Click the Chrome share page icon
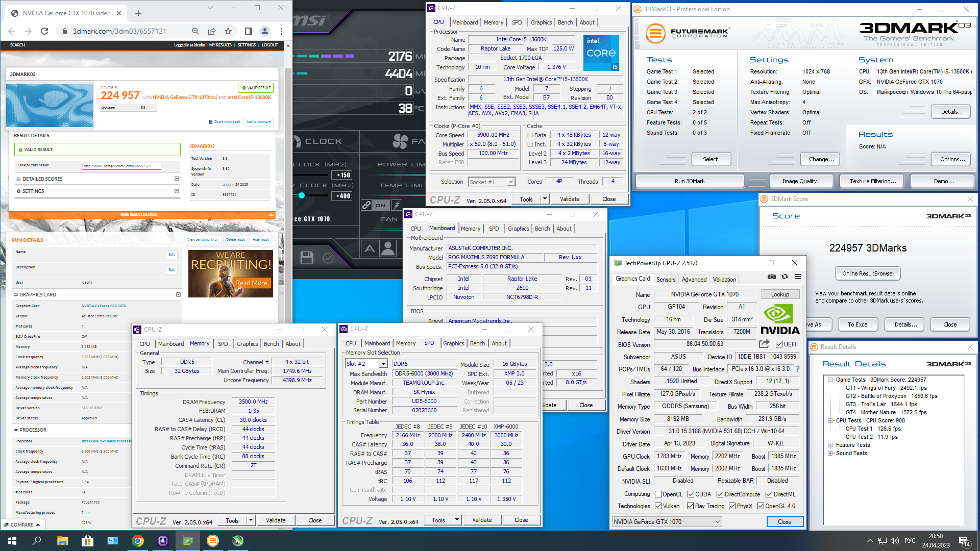The height and width of the screenshot is (551, 980). [x=212, y=31]
